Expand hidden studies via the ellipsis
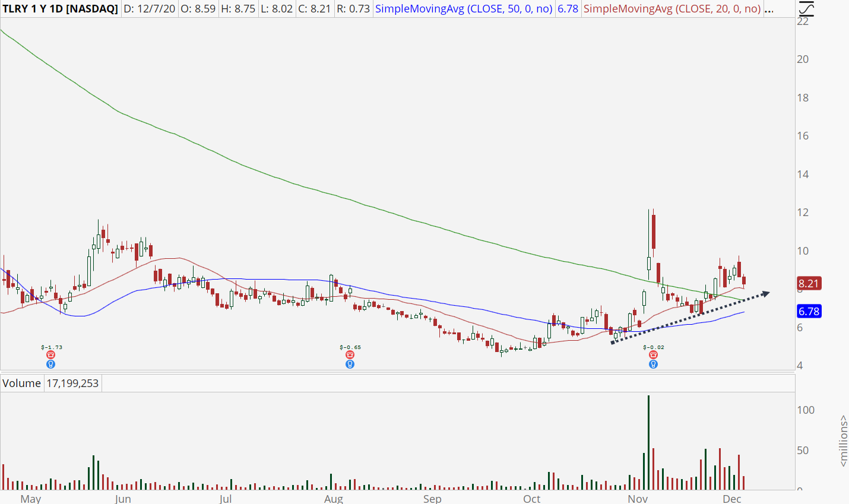The height and width of the screenshot is (504, 849). pos(769,9)
